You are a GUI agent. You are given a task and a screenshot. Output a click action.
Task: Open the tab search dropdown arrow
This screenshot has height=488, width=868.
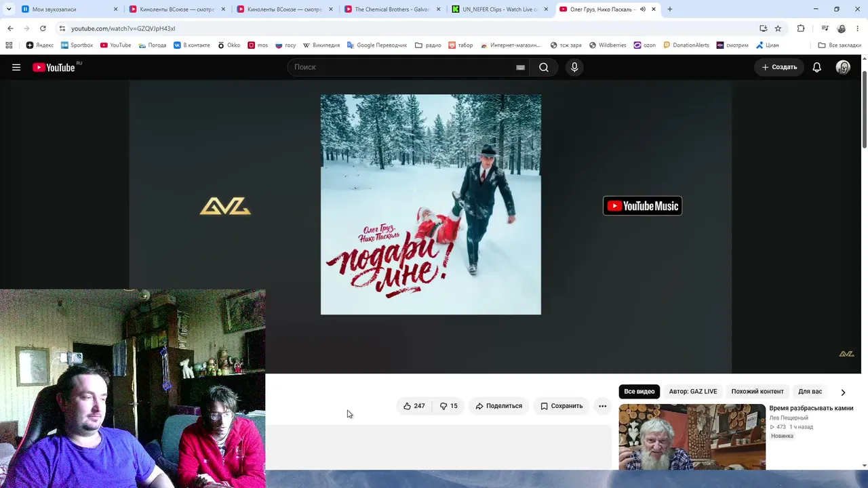pyautogui.click(x=9, y=9)
